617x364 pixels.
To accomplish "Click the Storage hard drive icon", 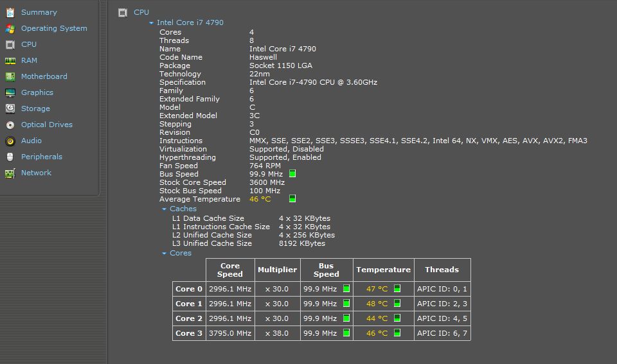I will click(x=10, y=109).
